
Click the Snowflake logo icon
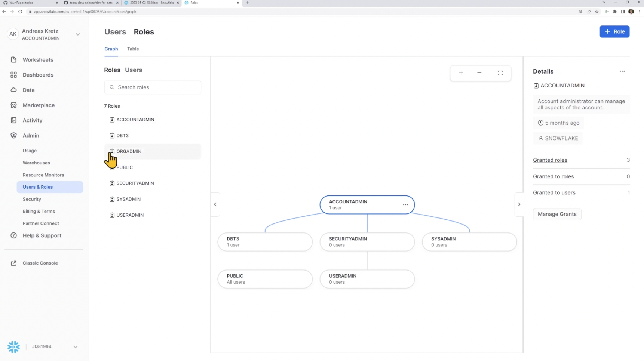pos(14,347)
